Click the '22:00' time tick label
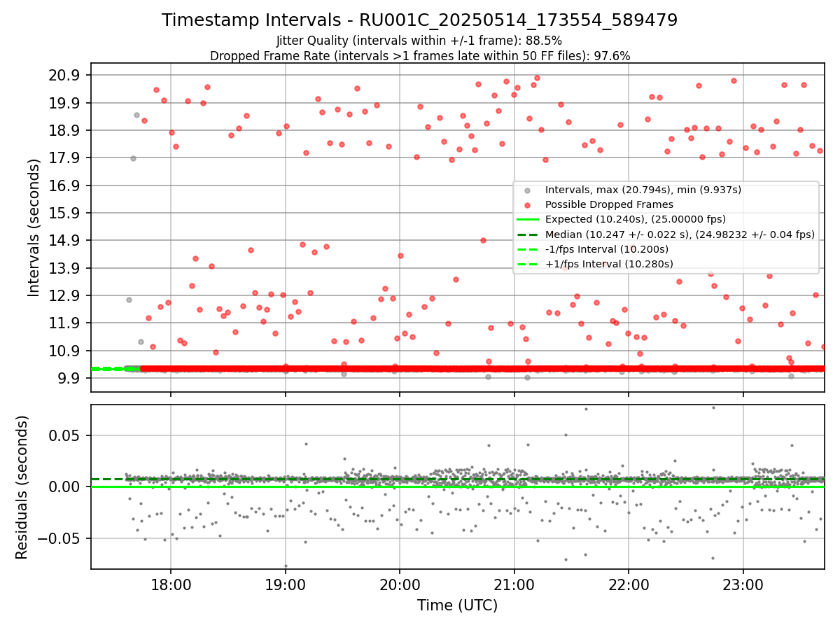 coord(629,584)
